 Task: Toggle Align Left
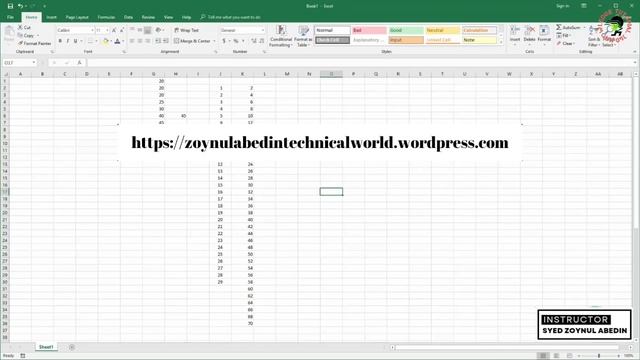click(132, 41)
